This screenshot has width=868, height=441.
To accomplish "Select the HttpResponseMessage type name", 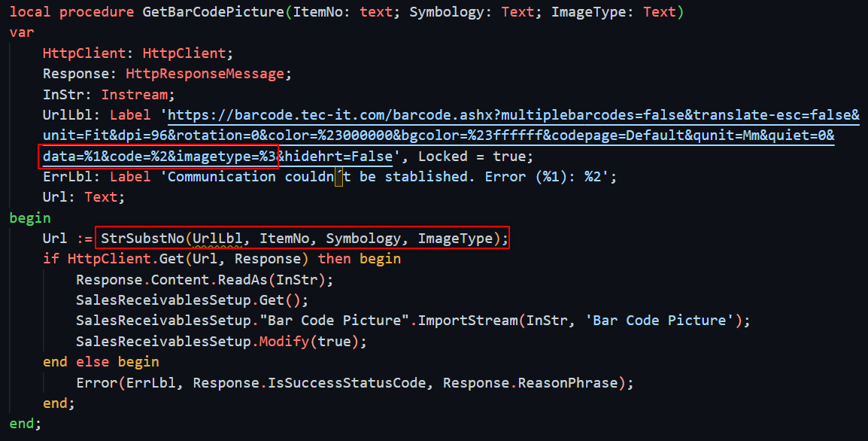I will (205, 74).
